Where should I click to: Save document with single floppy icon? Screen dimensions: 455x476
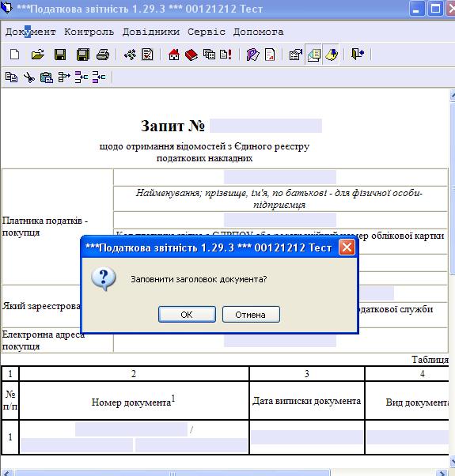[x=60, y=55]
